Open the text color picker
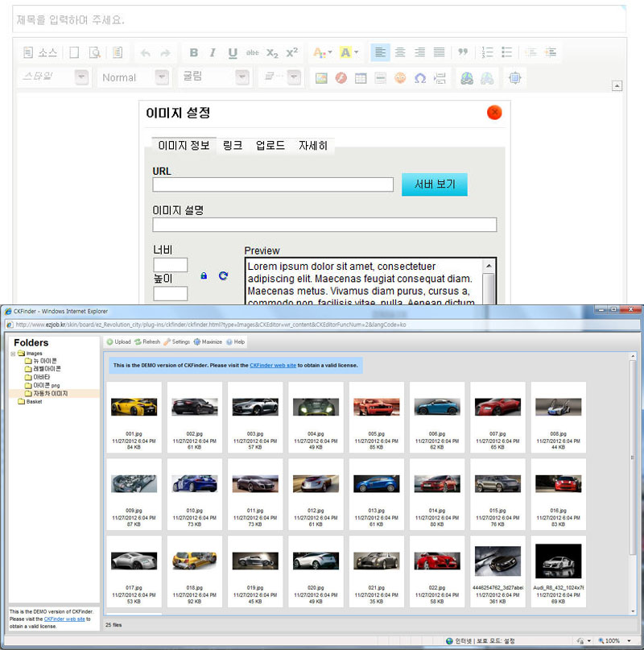Image resolution: width=644 pixels, height=650 pixels. point(323,53)
